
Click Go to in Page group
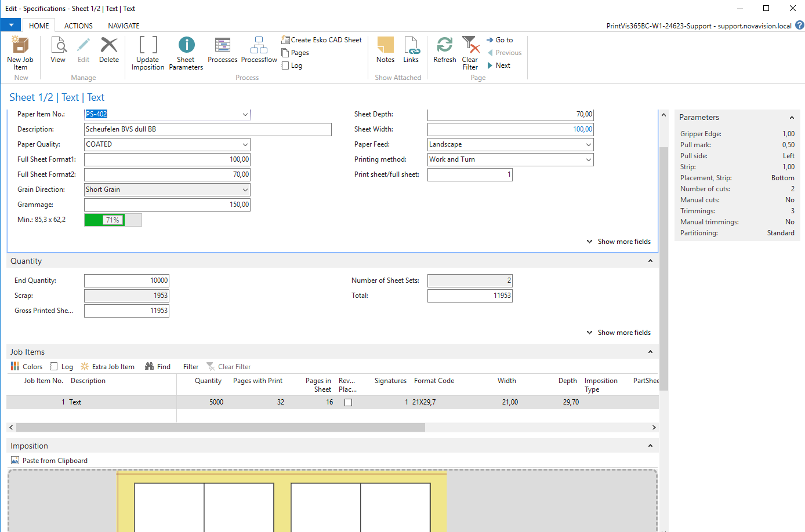pos(499,40)
